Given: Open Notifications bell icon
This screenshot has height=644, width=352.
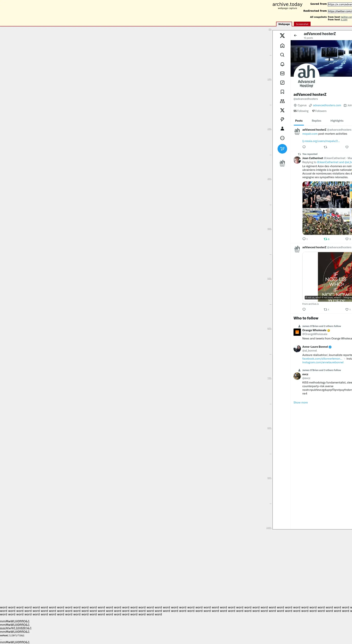Looking at the screenshot, I should tap(282, 64).
